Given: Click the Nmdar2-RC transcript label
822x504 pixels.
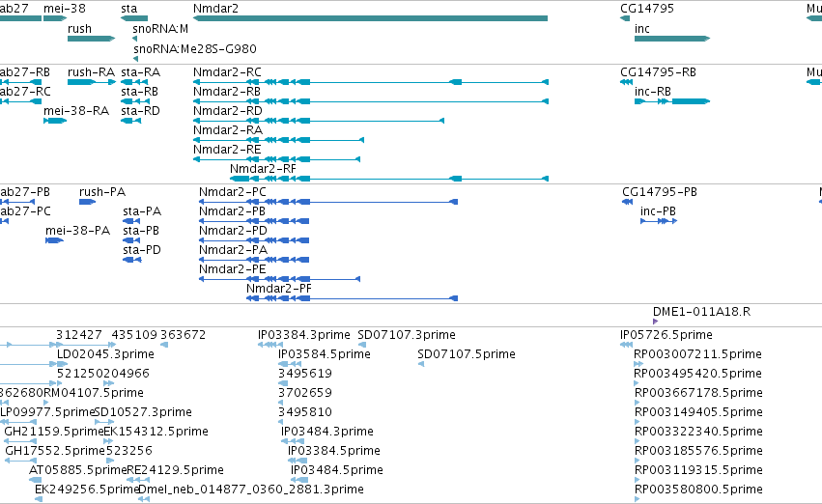Looking at the screenshot, I should 227,71.
